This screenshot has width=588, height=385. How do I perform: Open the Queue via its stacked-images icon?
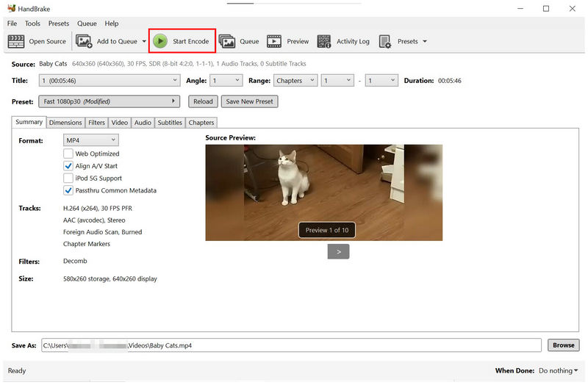click(227, 41)
